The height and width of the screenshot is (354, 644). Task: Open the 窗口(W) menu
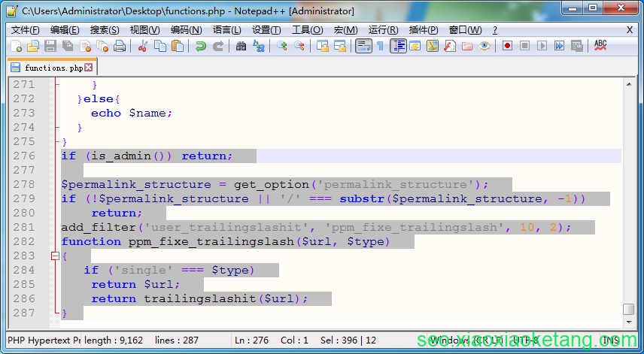click(466, 30)
